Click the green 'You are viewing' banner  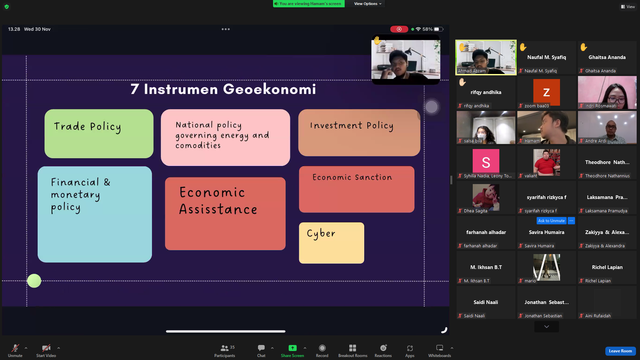tap(309, 4)
